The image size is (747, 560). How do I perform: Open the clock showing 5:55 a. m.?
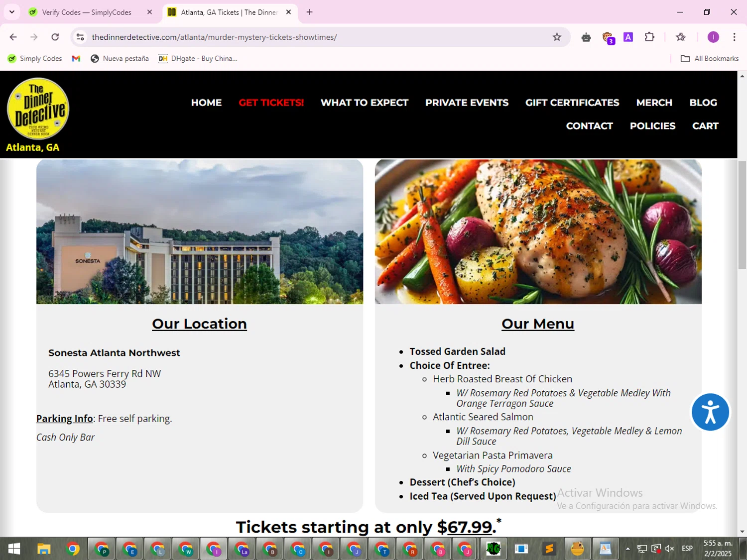pos(718,549)
